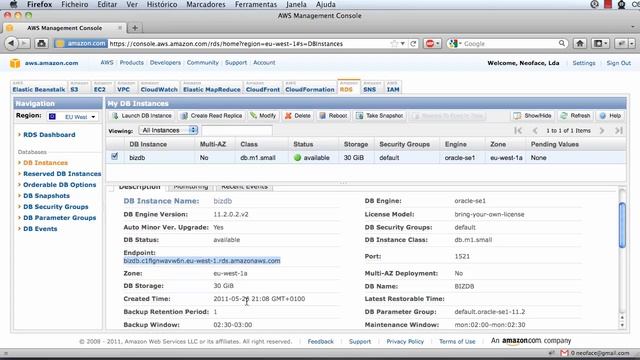Click the Home icon in Firefox toolbar

pos(580,43)
